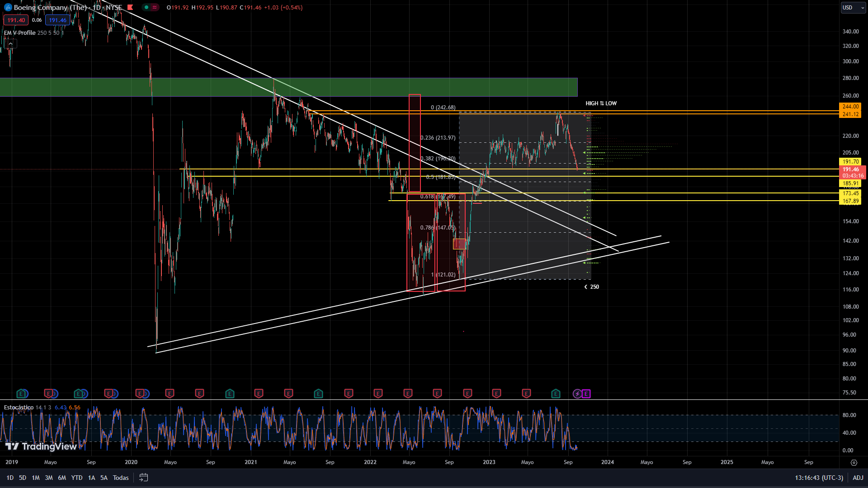Toggle ADJ adjusted data button
The width and height of the screenshot is (868, 488).
pos(858,478)
